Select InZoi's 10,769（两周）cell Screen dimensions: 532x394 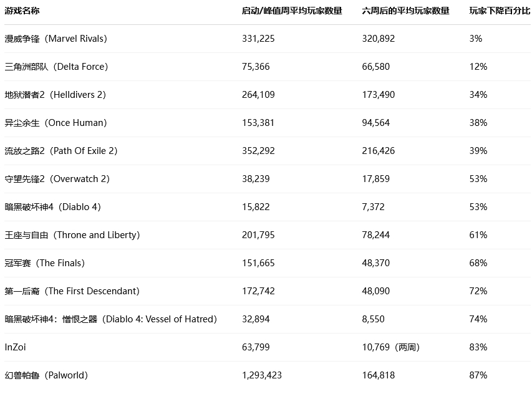(390, 347)
